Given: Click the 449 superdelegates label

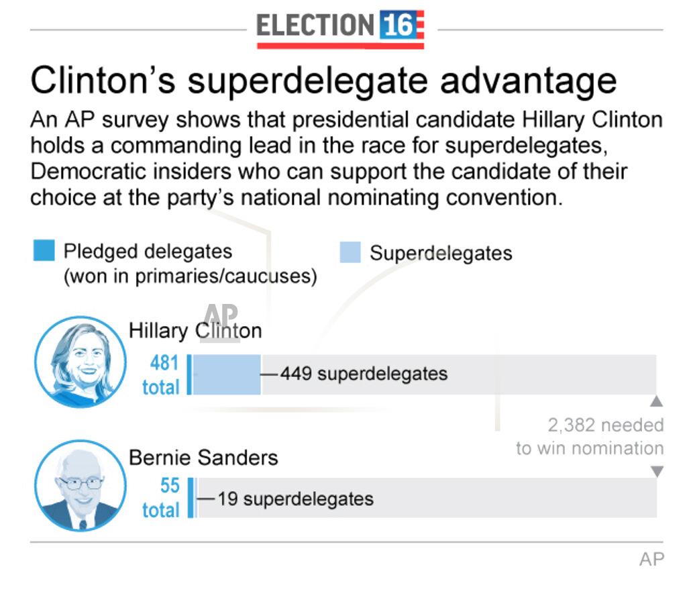Looking at the screenshot, I should point(364,374).
